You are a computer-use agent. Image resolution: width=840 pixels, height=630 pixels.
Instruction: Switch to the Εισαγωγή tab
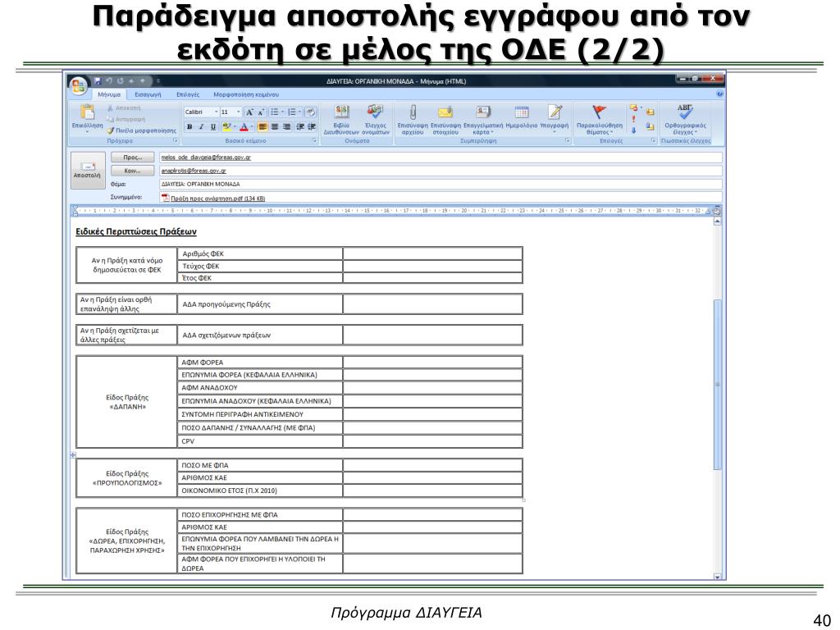(148, 94)
